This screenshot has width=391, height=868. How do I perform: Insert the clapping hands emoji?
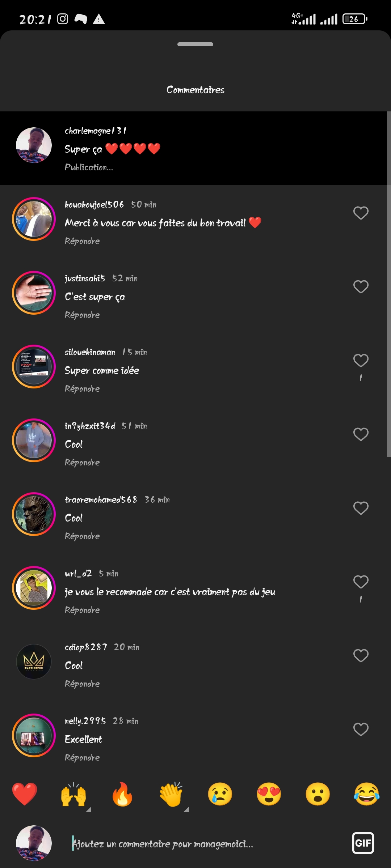point(171,794)
